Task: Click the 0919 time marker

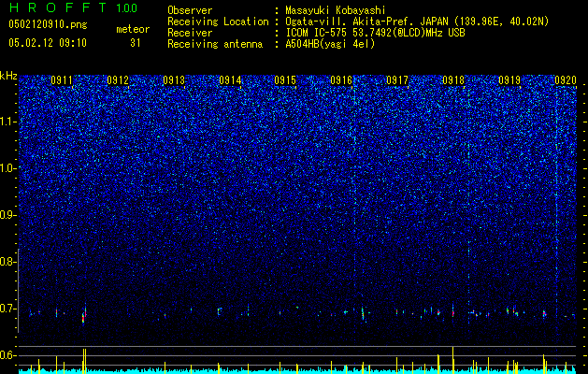Action: (509, 80)
